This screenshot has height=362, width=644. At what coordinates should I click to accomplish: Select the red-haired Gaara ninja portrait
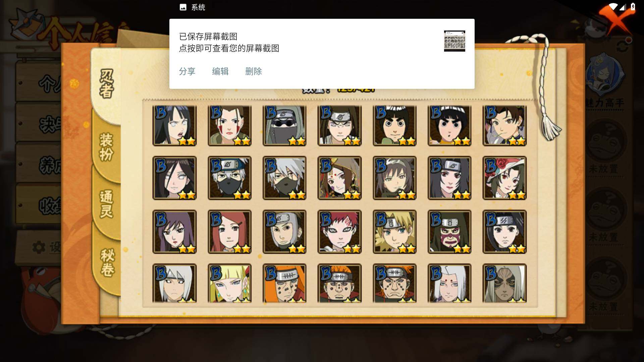click(x=339, y=232)
